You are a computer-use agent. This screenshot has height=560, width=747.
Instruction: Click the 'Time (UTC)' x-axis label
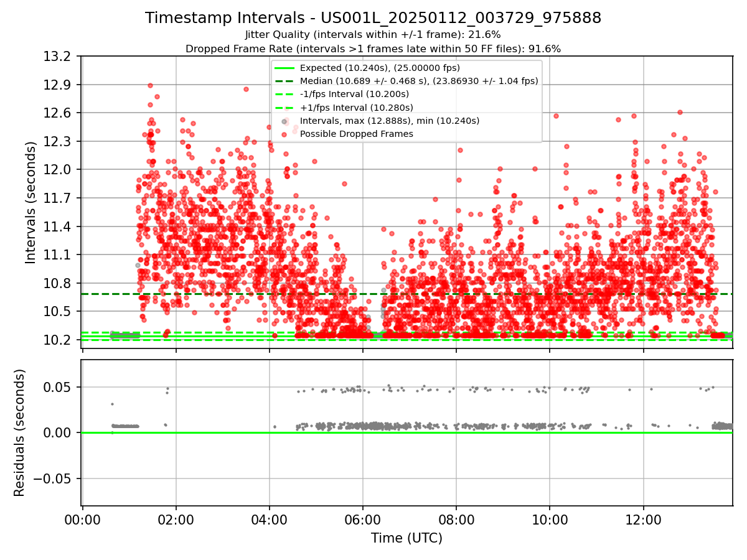pos(406,538)
